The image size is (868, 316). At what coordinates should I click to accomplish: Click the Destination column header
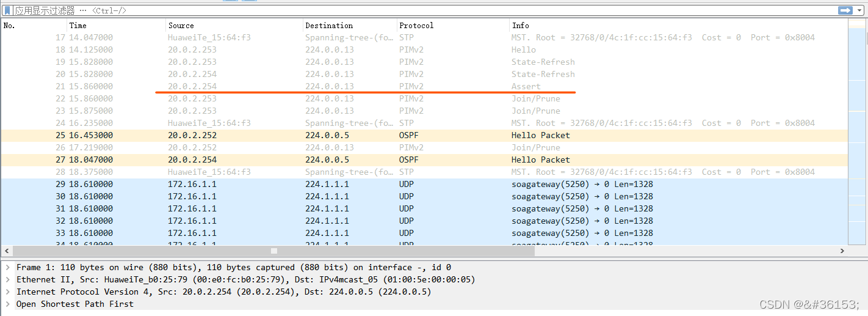pos(349,26)
